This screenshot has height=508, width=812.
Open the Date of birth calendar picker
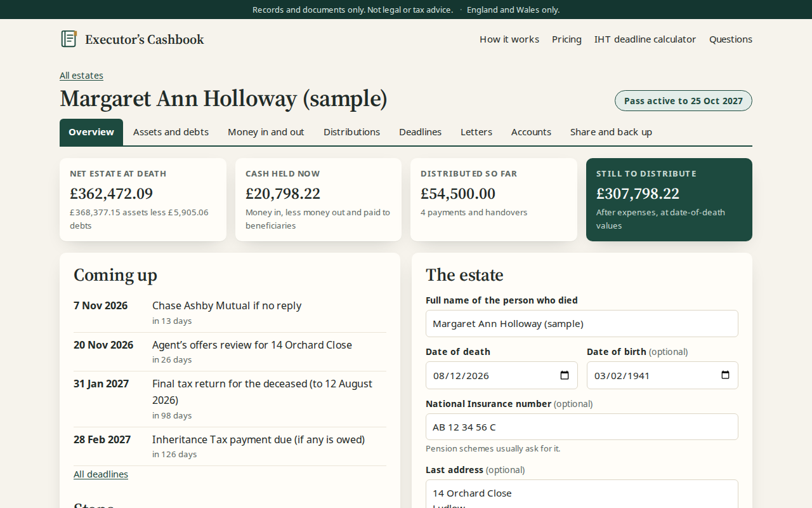[725, 375]
